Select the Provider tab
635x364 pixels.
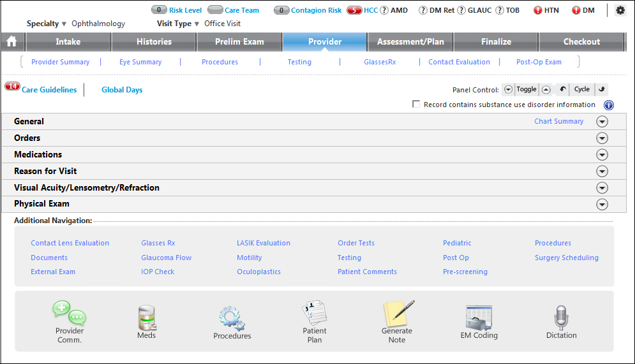[x=325, y=41]
